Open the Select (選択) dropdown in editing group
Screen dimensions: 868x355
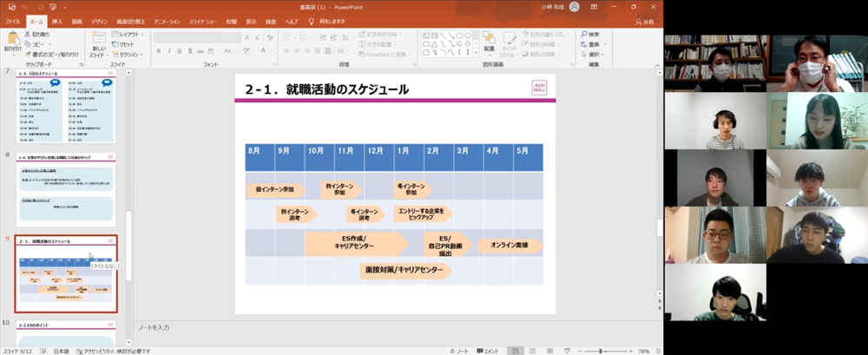click(592, 54)
